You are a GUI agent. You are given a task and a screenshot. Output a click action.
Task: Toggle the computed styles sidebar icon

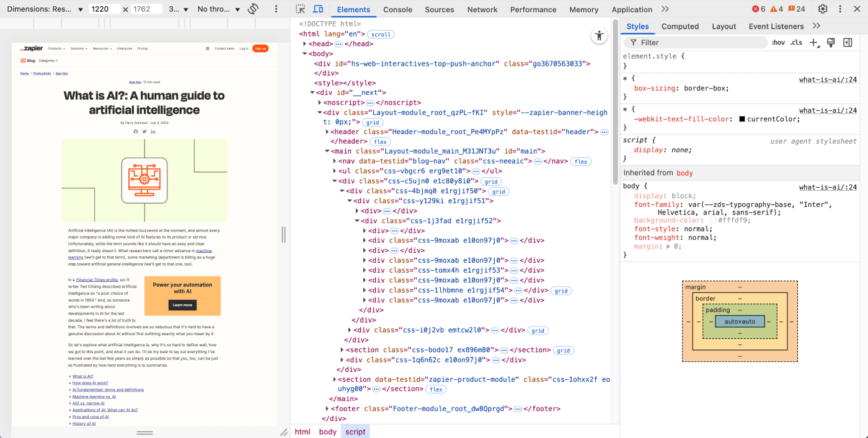tap(848, 43)
